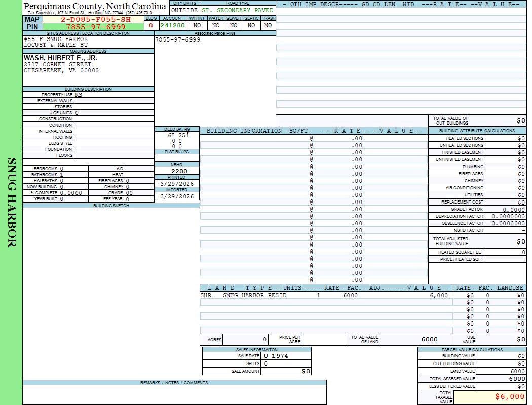Select the first Deed Bk/Pg entry 68 251

pyautogui.click(x=178, y=135)
